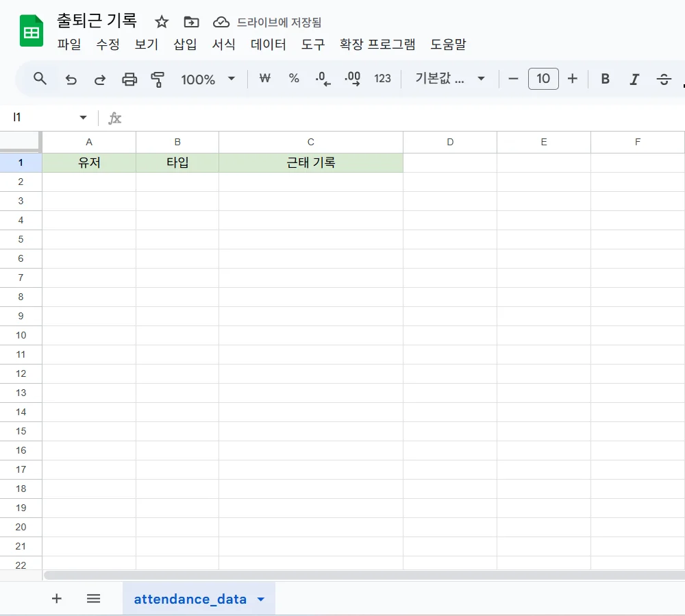Activate the paint format roller icon
The image size is (685, 616).
click(158, 79)
